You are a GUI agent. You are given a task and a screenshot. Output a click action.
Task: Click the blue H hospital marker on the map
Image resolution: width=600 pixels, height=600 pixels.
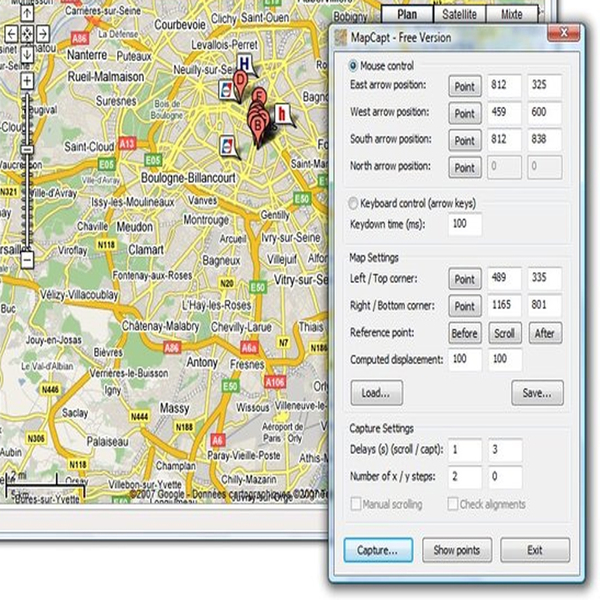coord(245,64)
